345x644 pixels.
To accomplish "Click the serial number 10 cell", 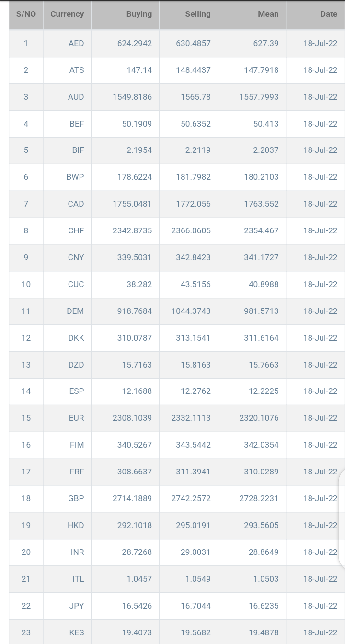I will (26, 284).
